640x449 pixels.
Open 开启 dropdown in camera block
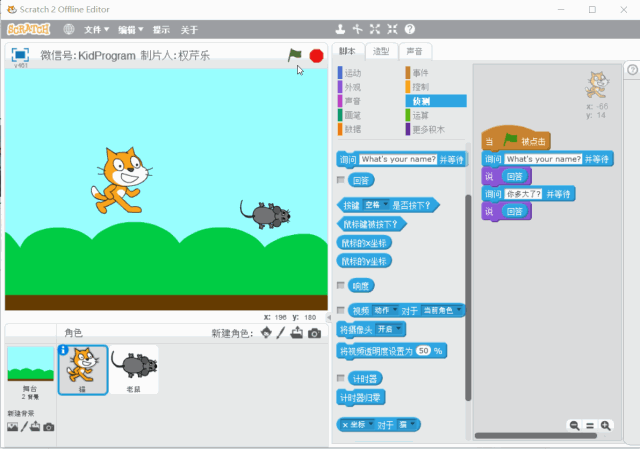[389, 329]
